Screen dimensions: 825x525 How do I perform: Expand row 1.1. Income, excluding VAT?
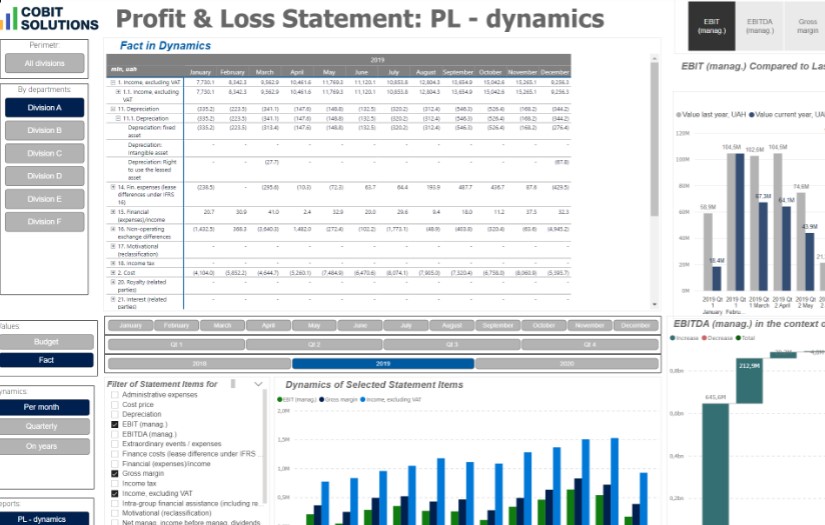click(118, 92)
